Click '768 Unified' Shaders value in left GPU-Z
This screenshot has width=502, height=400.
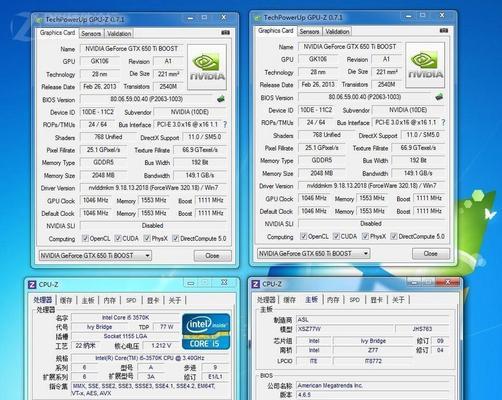point(108,137)
